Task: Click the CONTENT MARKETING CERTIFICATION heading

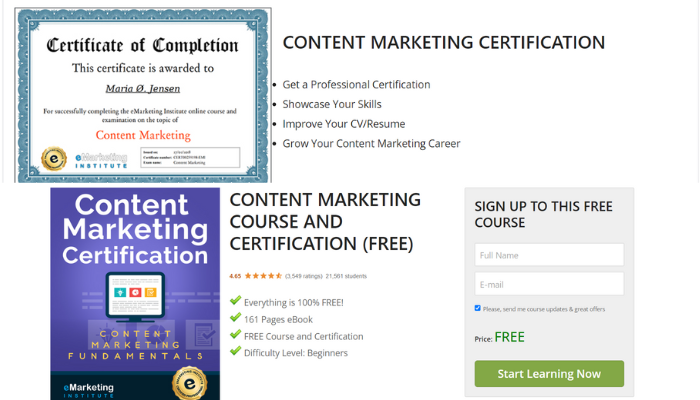Action: pos(444,43)
